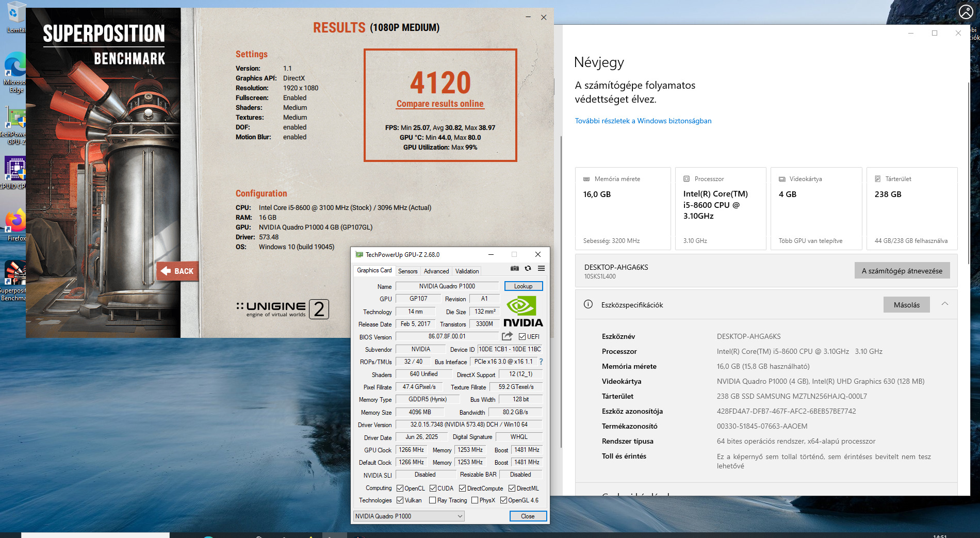Open the GPU-Z hamburger menu
This screenshot has width=980, height=538.
point(541,268)
